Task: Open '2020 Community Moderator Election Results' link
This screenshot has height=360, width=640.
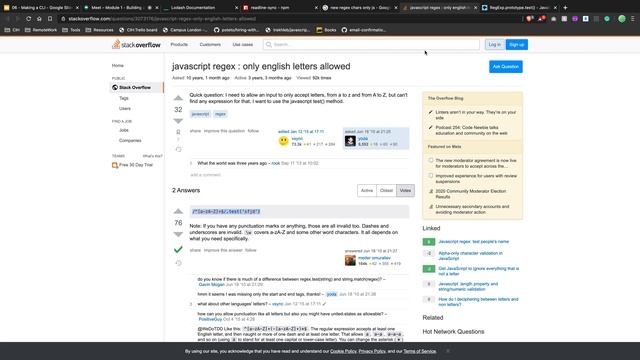Action: [471, 194]
